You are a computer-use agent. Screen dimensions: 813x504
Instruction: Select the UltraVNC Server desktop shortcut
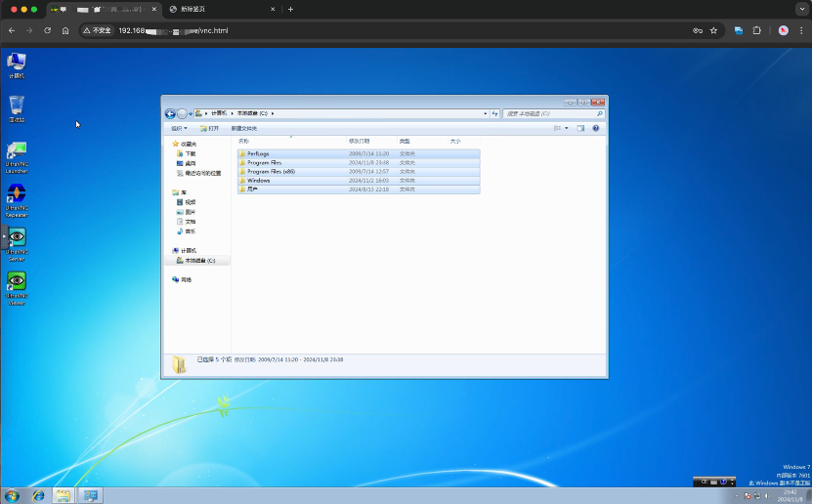[17, 245]
